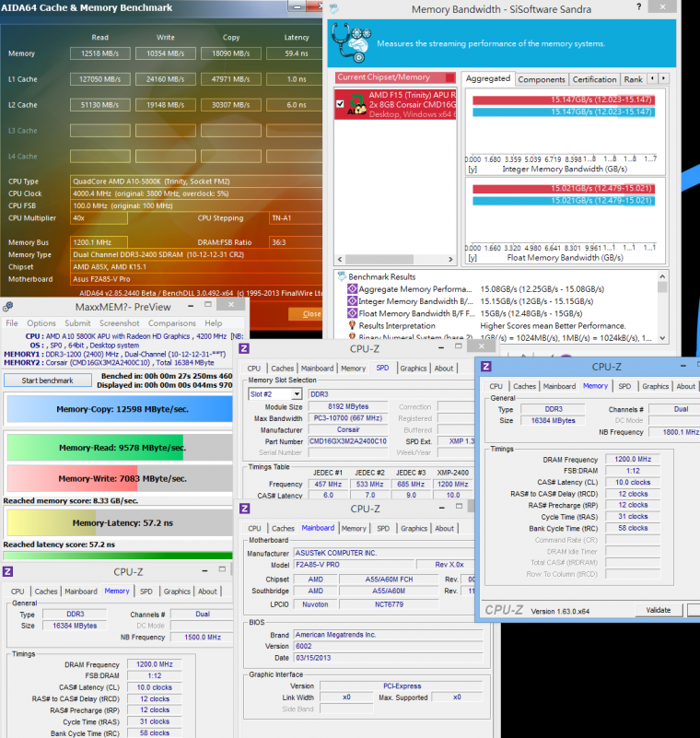Click the NB Frequency 1800.1 MHz value
700x738 pixels.
(674, 431)
